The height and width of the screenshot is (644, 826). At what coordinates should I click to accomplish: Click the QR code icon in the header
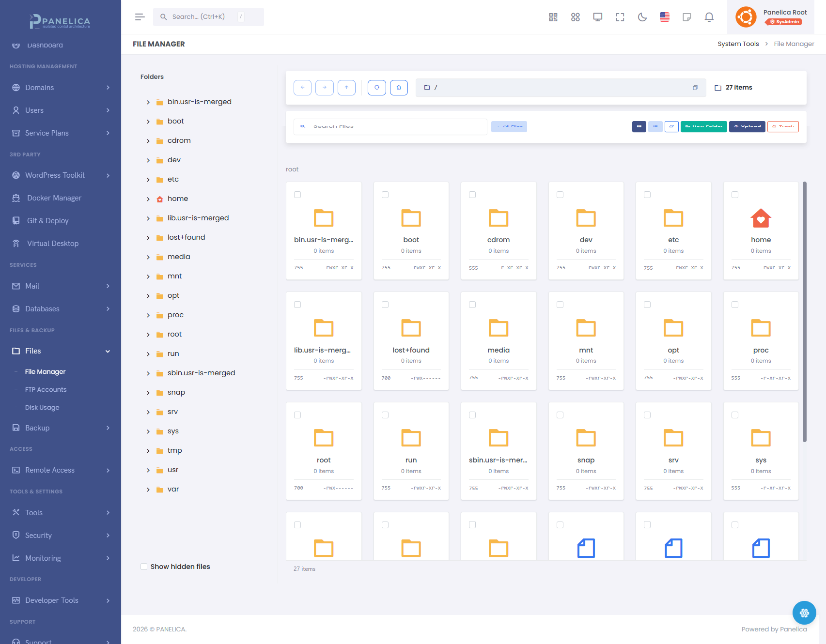click(552, 16)
